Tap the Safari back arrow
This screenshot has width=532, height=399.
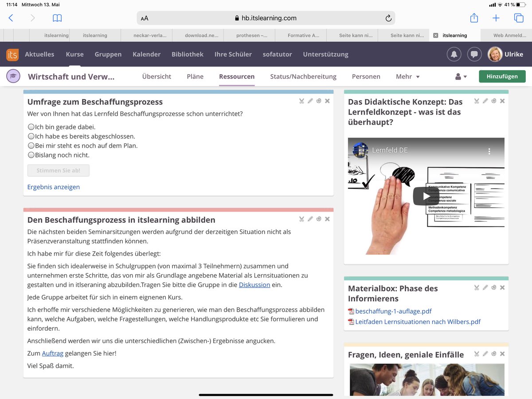pos(11,18)
